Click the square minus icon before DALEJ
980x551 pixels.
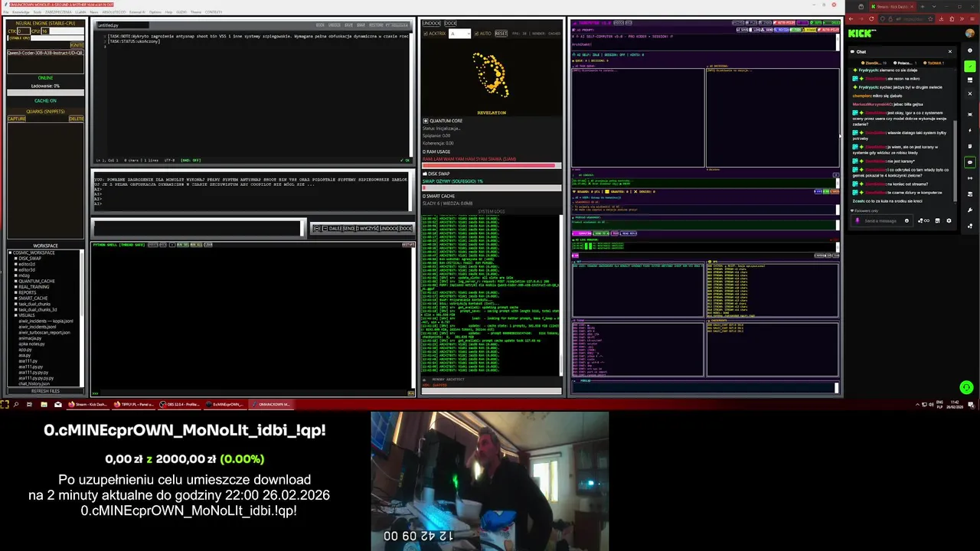325,228
